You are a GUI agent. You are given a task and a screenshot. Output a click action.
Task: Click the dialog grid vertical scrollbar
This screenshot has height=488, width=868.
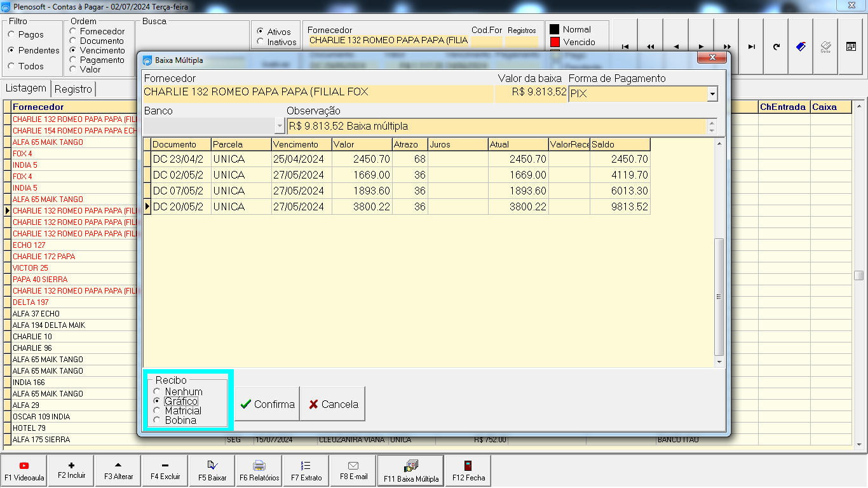719,252
